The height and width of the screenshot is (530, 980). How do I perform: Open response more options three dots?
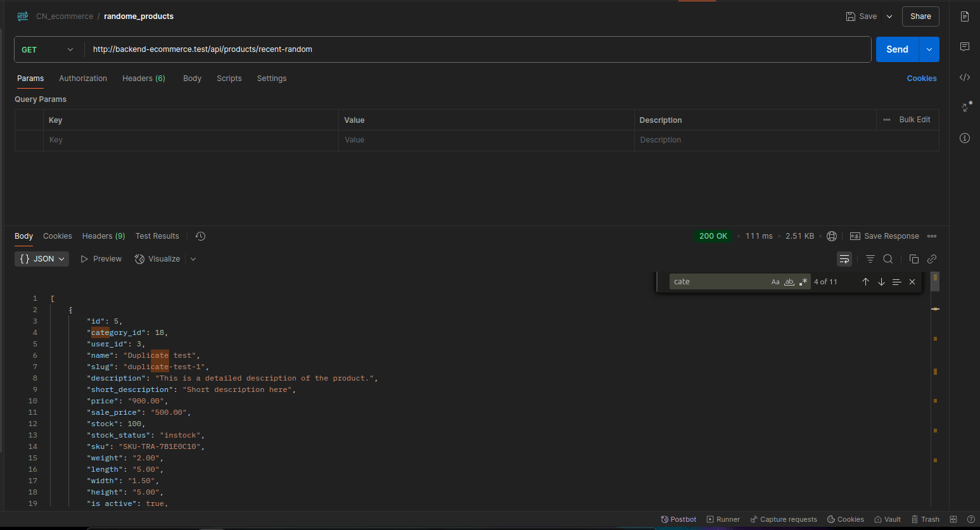pos(932,236)
